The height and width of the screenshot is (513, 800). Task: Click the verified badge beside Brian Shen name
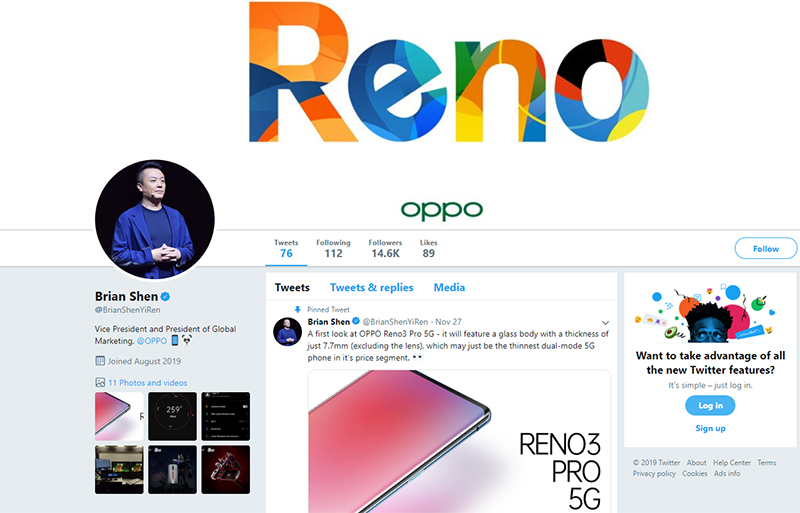tap(165, 297)
